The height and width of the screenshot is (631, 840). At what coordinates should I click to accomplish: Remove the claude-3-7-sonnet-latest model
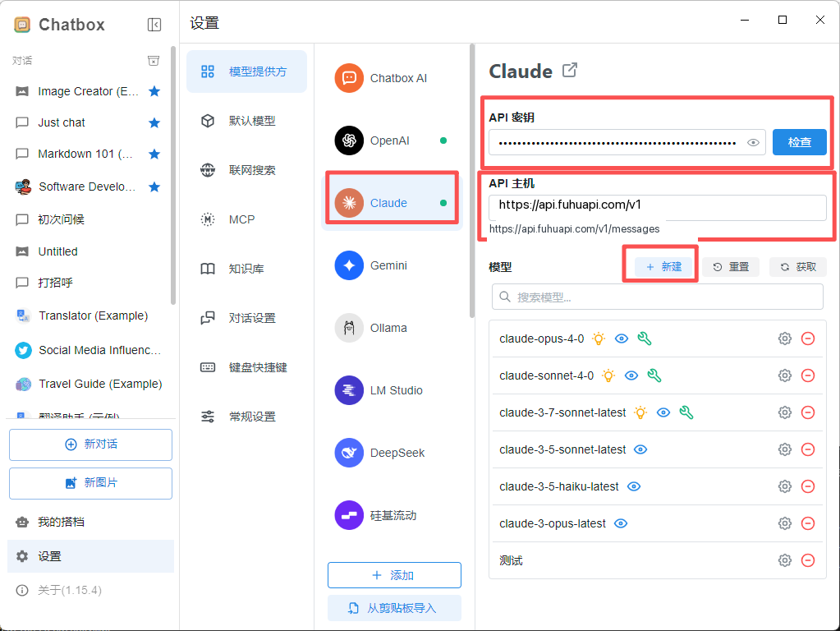tap(808, 412)
